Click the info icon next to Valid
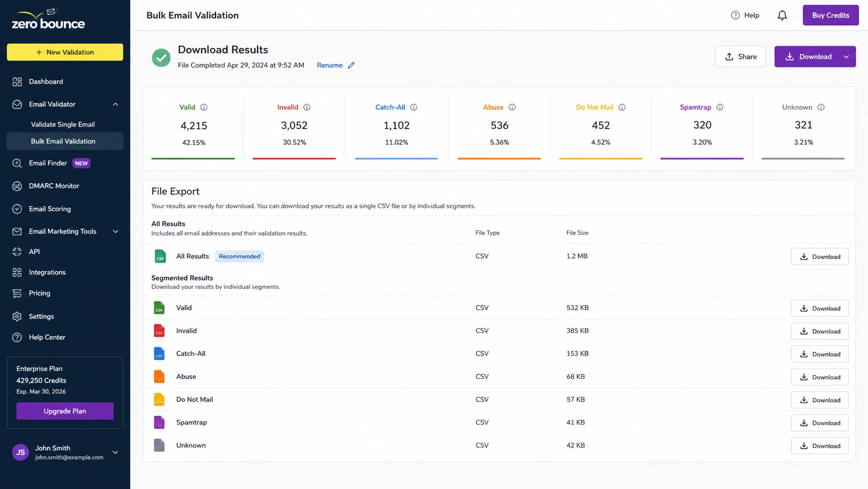Screen dimensions: 868x489 pos(204,108)
